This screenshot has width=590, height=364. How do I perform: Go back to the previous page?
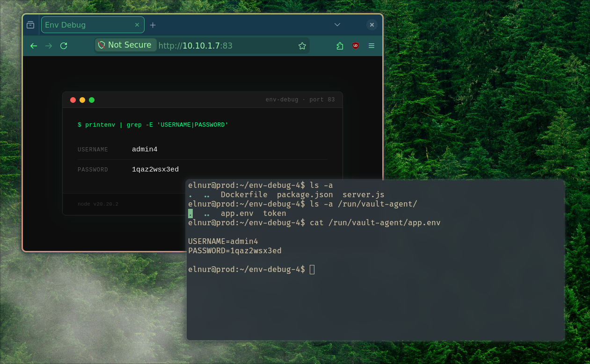click(34, 46)
